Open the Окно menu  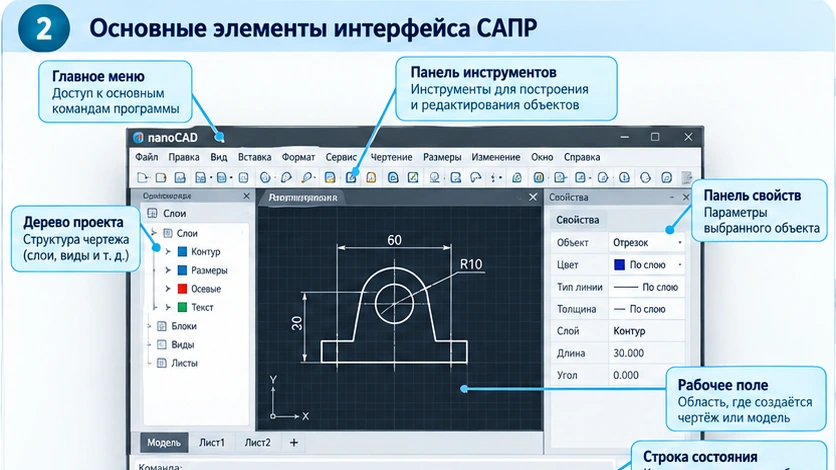click(542, 157)
